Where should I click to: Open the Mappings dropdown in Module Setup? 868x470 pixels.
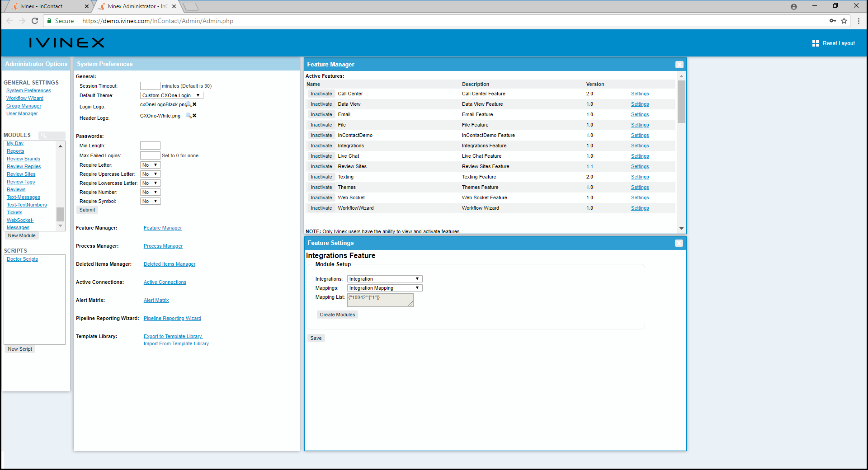pyautogui.click(x=384, y=288)
